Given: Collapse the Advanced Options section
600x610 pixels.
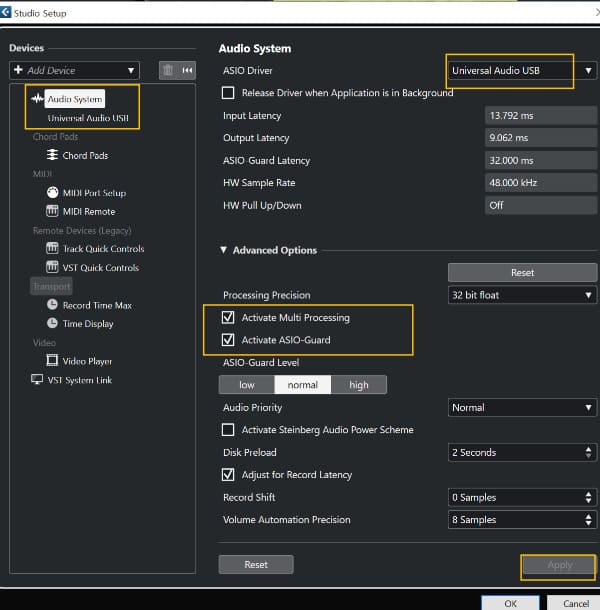Looking at the screenshot, I should pos(223,250).
